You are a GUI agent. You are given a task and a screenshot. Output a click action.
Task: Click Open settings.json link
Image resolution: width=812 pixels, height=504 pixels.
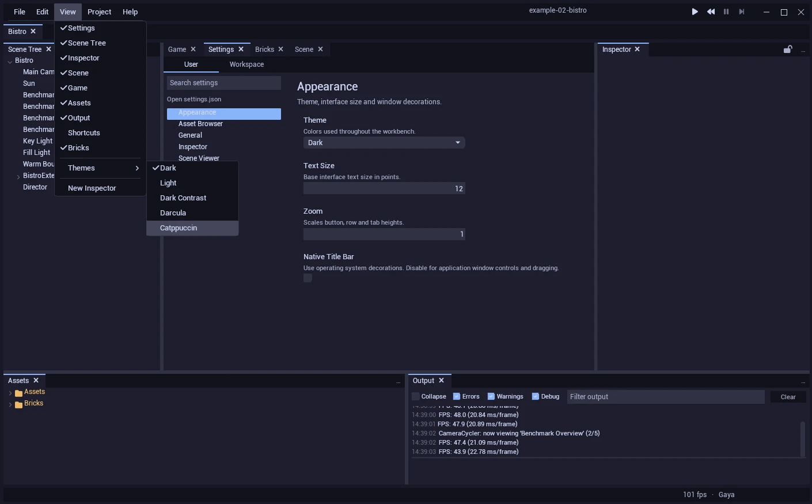point(194,99)
